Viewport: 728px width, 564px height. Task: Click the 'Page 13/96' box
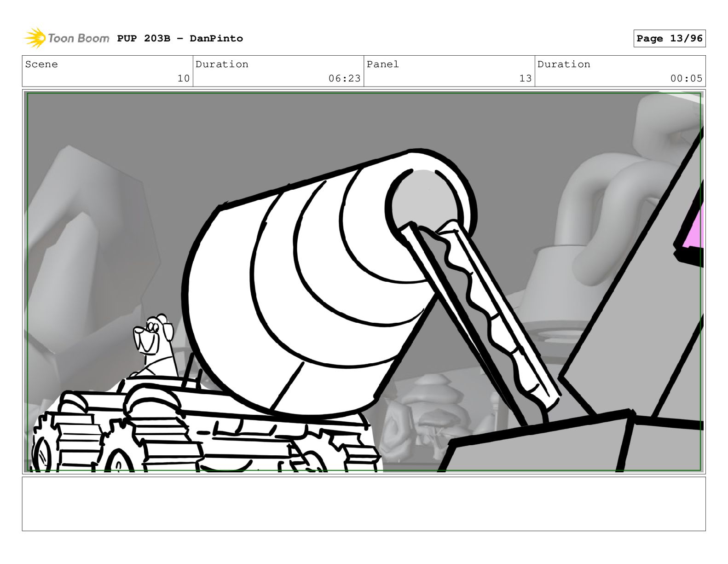pyautogui.click(x=670, y=39)
